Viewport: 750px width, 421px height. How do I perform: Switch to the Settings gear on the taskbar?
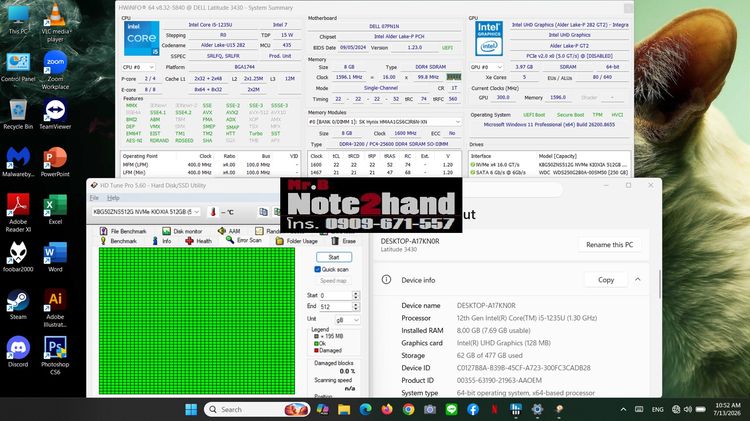pyautogui.click(x=537, y=410)
